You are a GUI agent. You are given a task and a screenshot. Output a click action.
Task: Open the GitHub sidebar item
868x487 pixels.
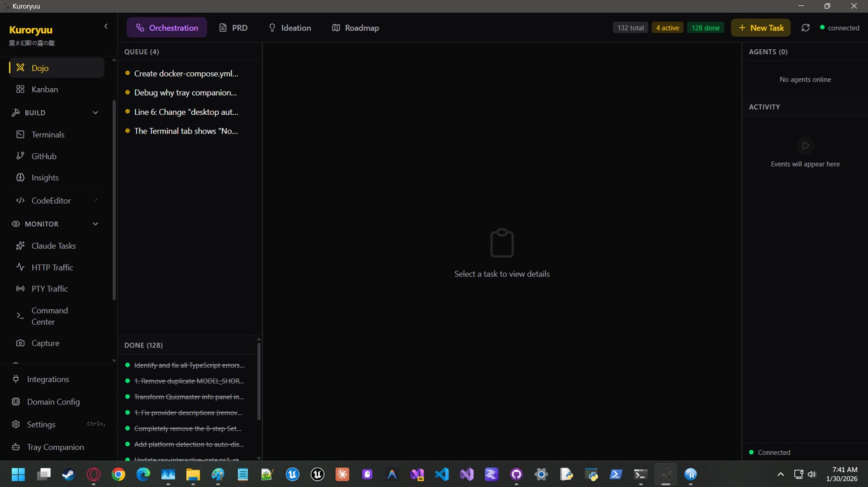pyautogui.click(x=44, y=156)
